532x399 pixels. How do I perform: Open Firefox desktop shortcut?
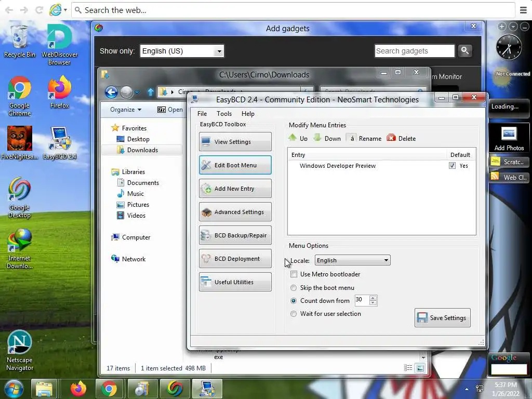pos(59,92)
